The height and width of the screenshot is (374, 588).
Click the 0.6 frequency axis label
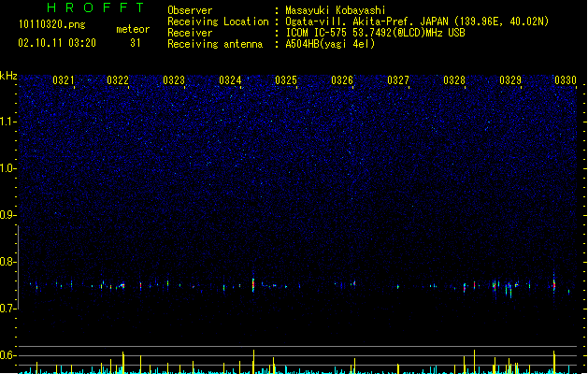(7, 355)
